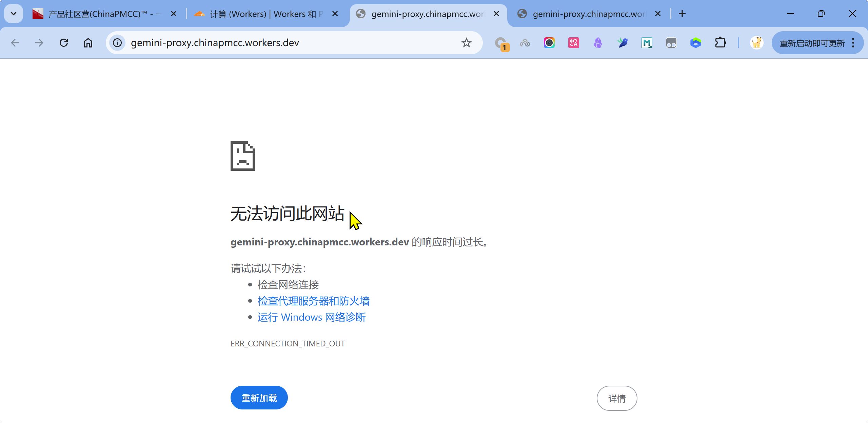Expand the tab search dropdown arrow

[14, 14]
